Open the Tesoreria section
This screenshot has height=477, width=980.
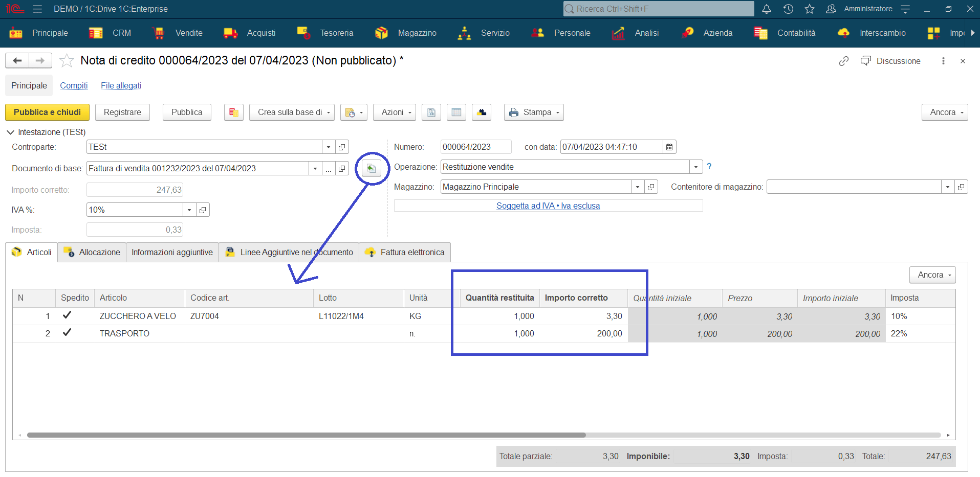point(325,33)
